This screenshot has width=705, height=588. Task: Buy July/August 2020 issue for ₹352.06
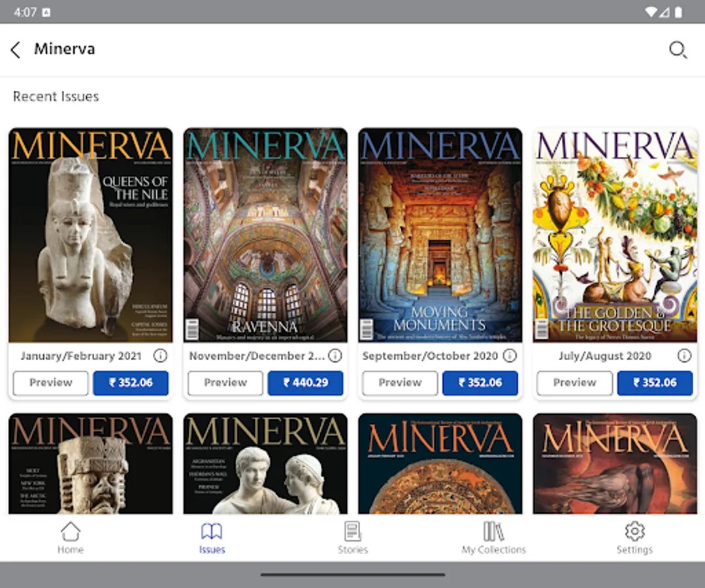click(655, 383)
